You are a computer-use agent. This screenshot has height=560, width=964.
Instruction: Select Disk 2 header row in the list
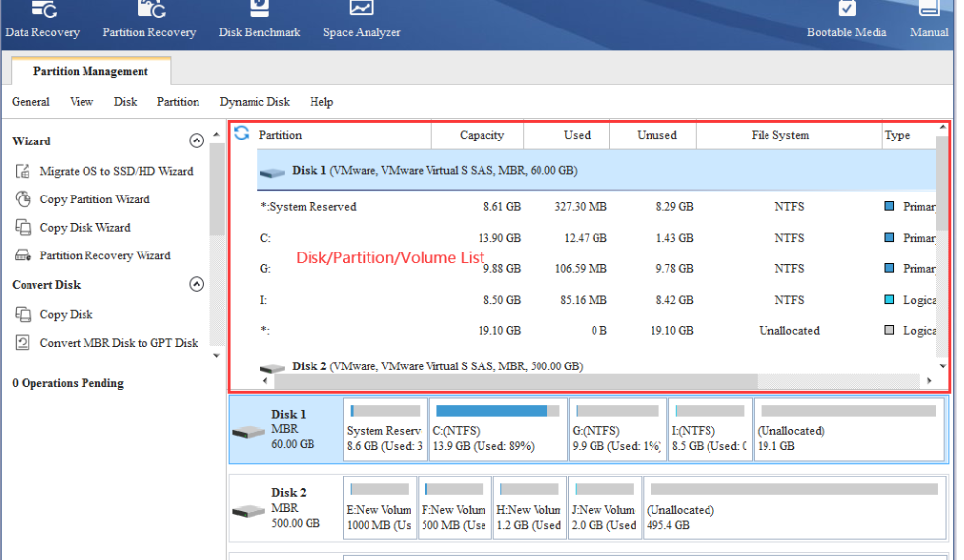tap(596, 366)
